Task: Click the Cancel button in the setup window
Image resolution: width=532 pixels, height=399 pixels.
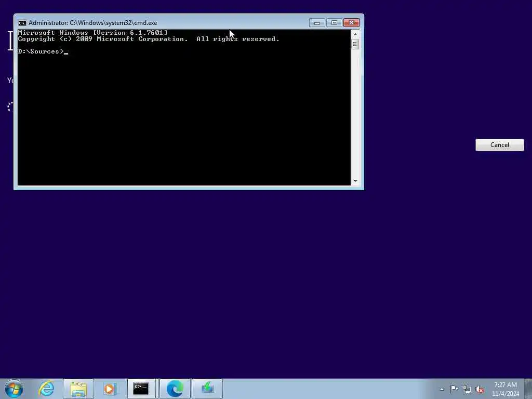Action: click(499, 145)
